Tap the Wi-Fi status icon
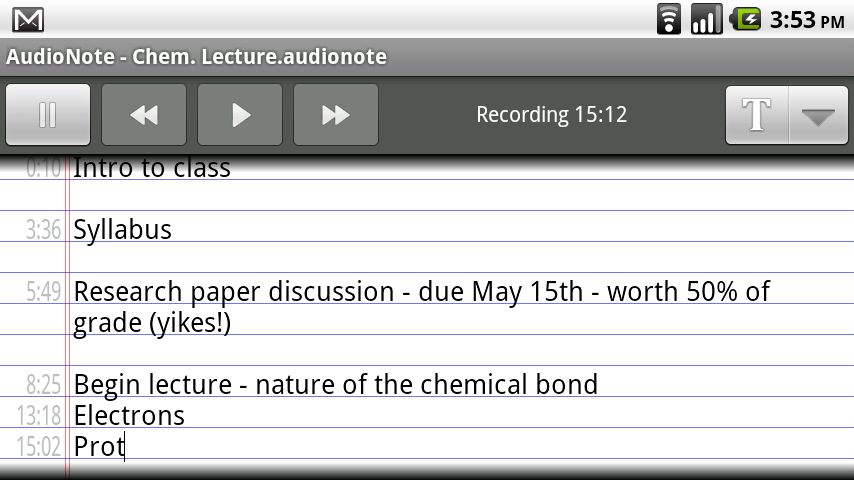 click(669, 19)
